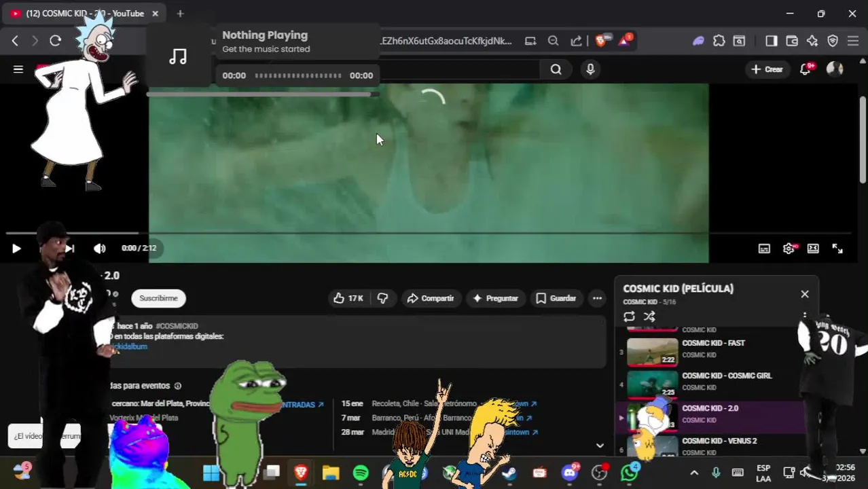Click the YouTube search magnifier button

[556, 69]
